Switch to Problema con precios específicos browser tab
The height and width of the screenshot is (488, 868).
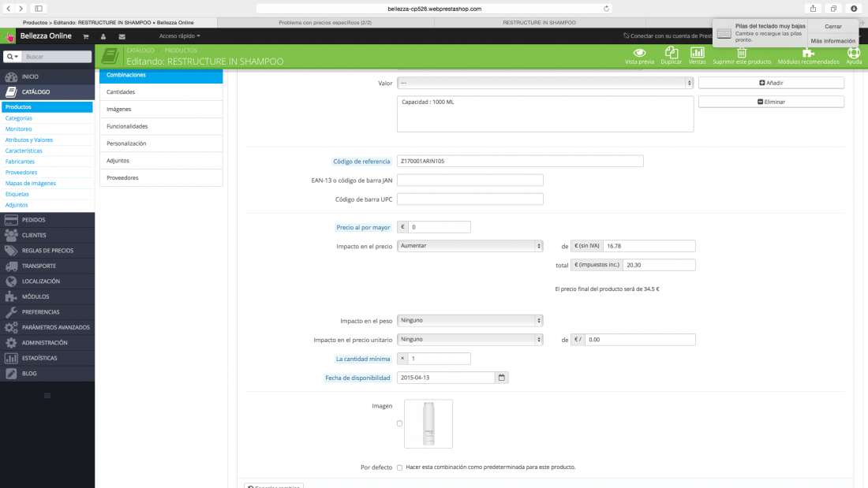[325, 23]
